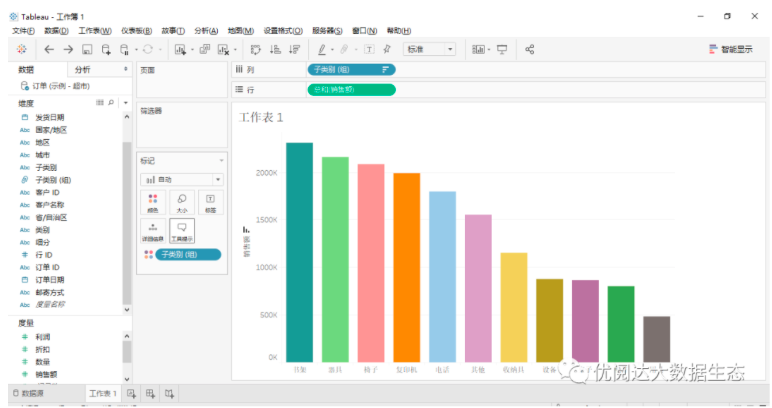Click the Tooltip (工具提示) marks button
This screenshot has width=772, height=408.
click(182, 232)
